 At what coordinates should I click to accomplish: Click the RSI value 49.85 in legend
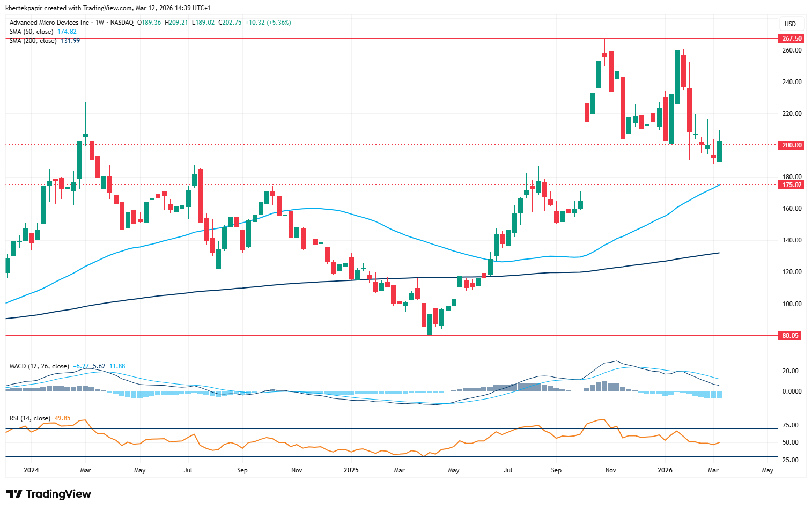coord(62,418)
